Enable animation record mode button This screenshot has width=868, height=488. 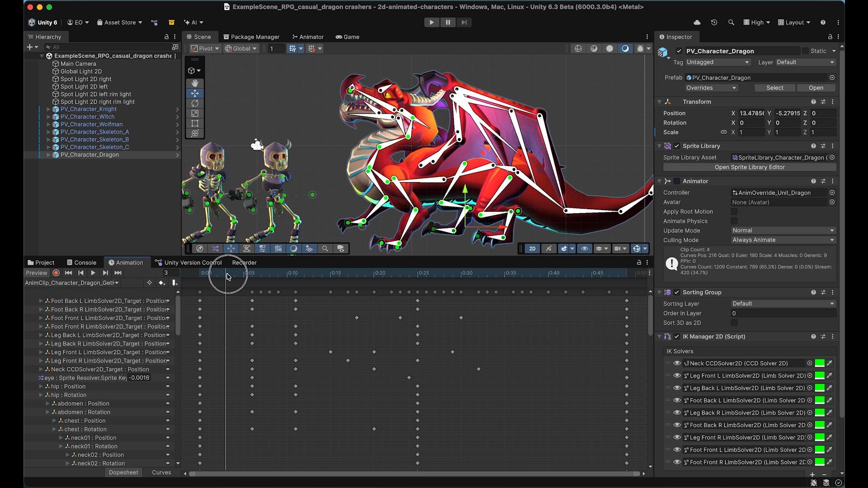pyautogui.click(x=56, y=273)
